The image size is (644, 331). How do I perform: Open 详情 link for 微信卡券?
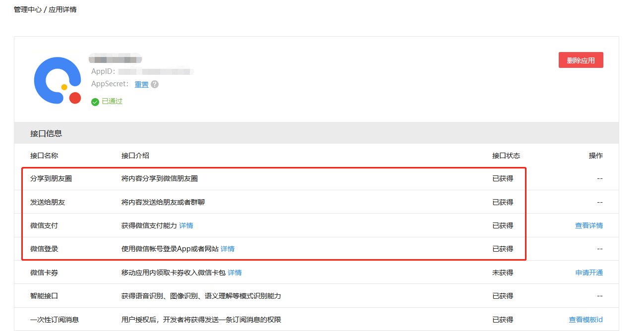[234, 273]
